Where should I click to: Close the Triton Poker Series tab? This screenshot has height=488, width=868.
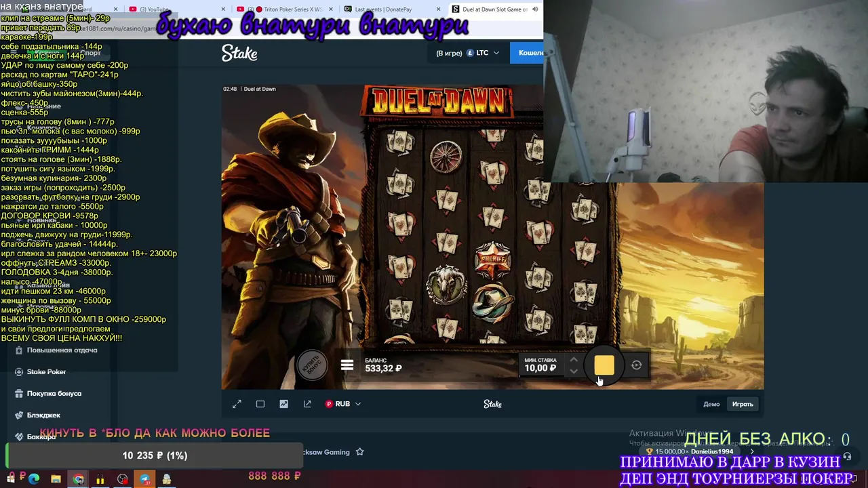[330, 9]
